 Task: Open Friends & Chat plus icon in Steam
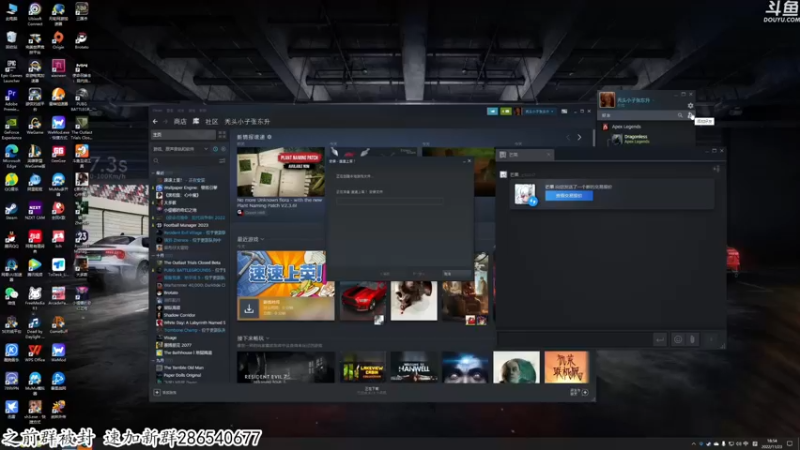585,392
